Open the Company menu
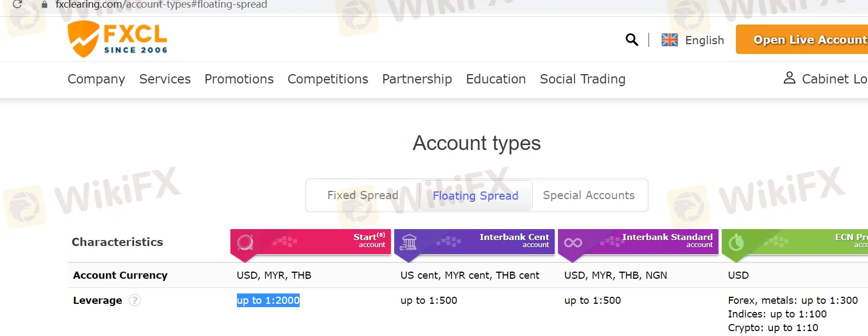The width and height of the screenshot is (868, 336). point(96,79)
